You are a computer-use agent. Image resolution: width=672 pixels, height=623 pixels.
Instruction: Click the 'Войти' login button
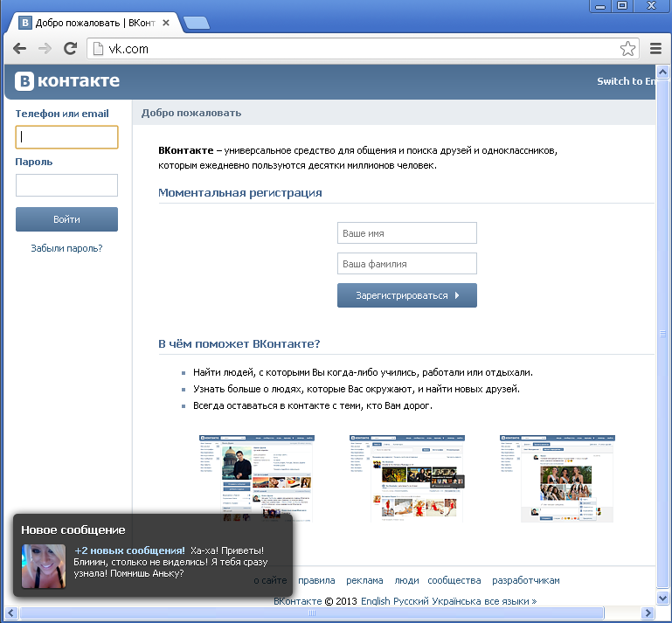(x=67, y=219)
